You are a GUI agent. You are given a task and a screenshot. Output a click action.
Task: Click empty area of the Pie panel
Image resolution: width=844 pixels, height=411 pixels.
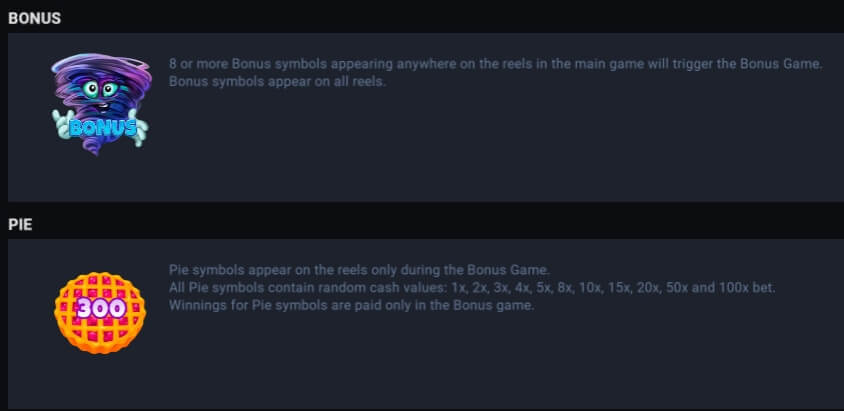484,366
